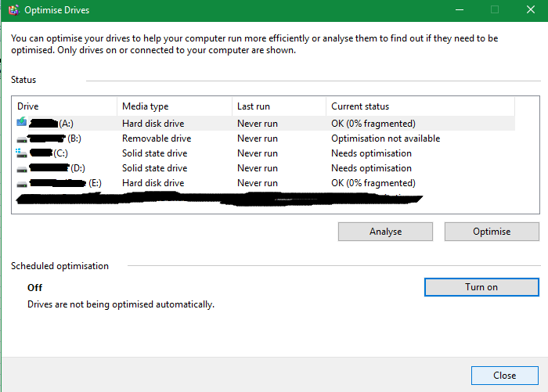The image size is (548, 392).
Task: Select the (E:) drive label
Action: pos(95,183)
